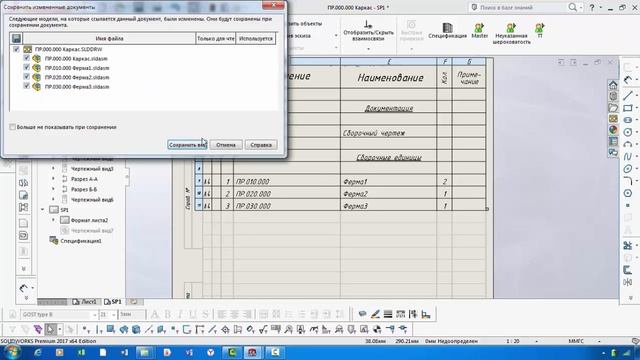The image size is (640, 360).
Task: Click the knowledge base search field
Action: (x=518, y=7)
